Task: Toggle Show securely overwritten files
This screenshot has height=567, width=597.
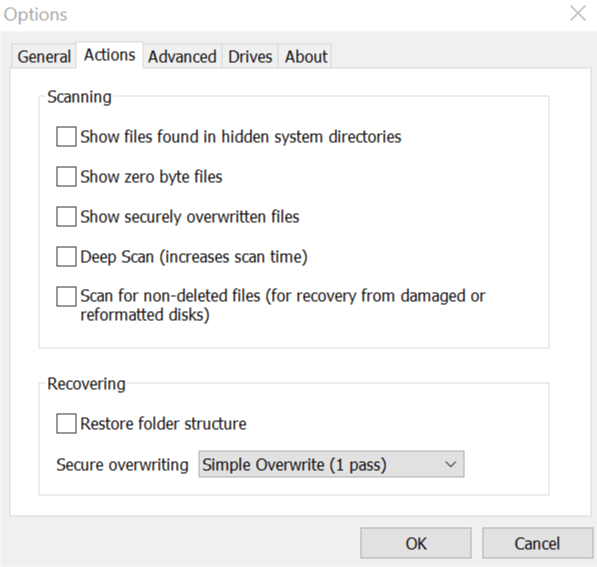Action: pos(66,217)
